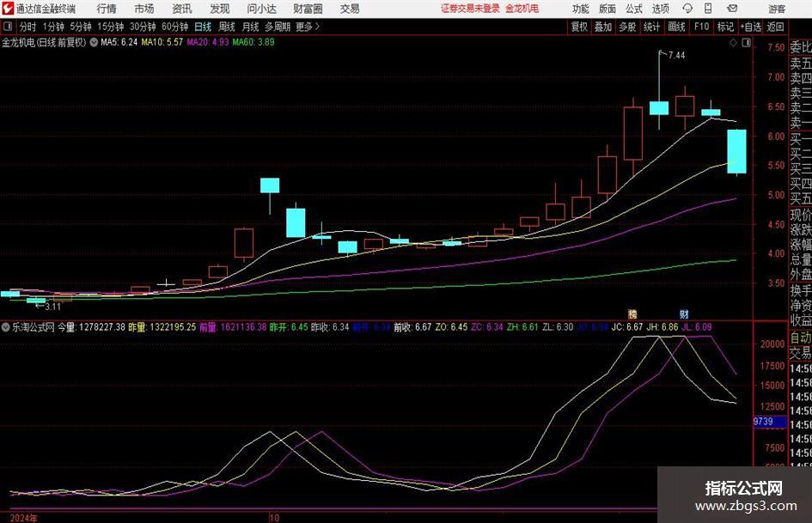Click the Tongdaxin logo icon
Viewport: 812px width, 523px height.
coord(8,9)
